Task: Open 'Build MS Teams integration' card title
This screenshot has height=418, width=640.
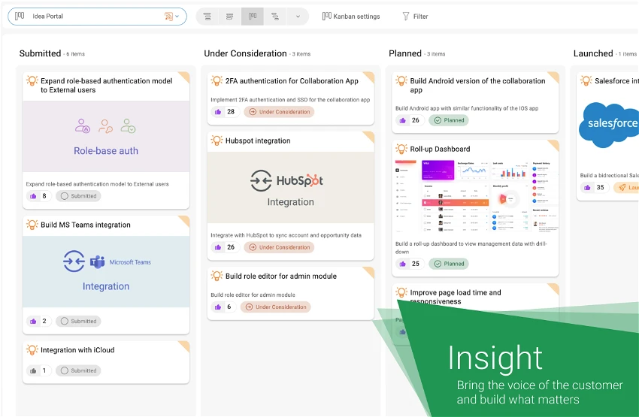Action: coord(85,225)
